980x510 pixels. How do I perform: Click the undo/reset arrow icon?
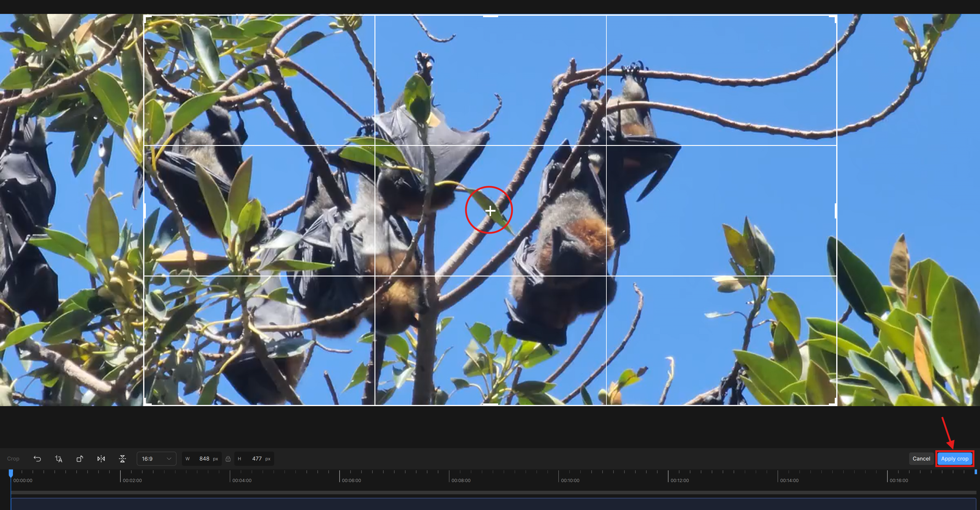[37, 458]
